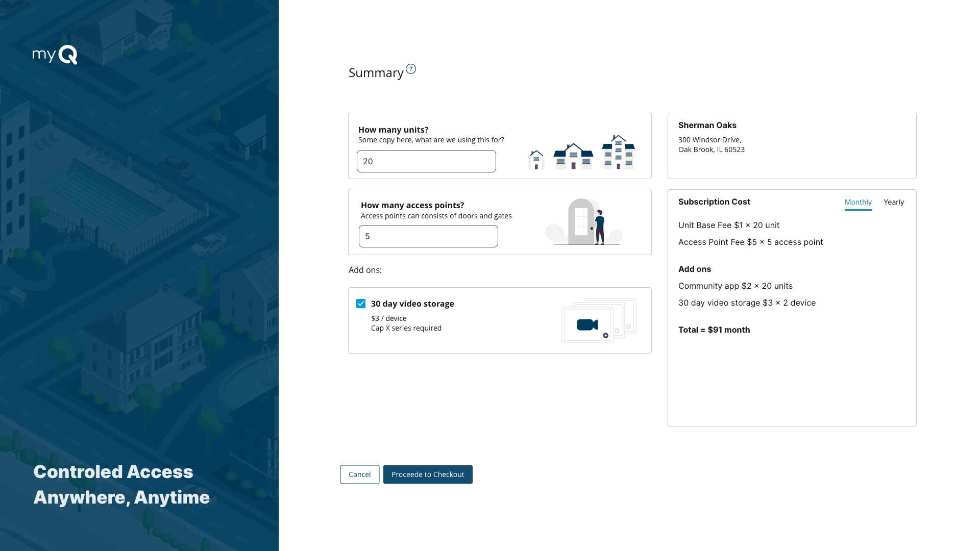Viewport: 980px width, 551px height.
Task: Click Proceede to Checkout button
Action: point(428,474)
